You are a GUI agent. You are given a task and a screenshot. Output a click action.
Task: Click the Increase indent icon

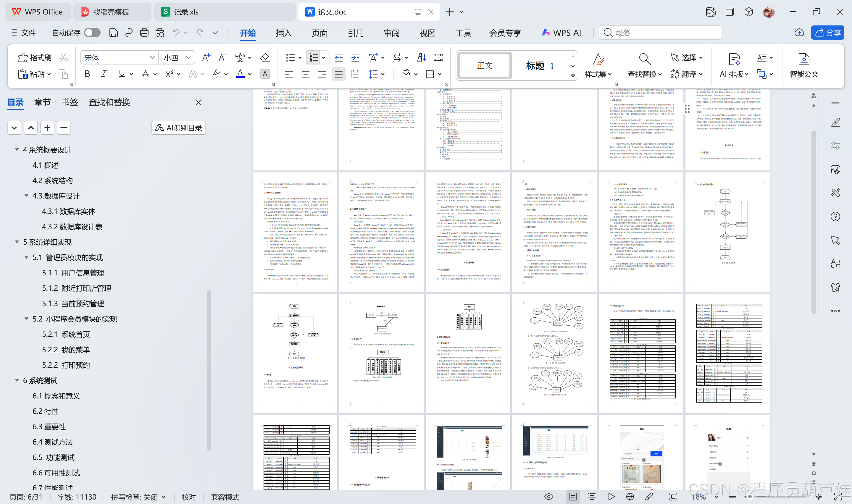coord(355,57)
